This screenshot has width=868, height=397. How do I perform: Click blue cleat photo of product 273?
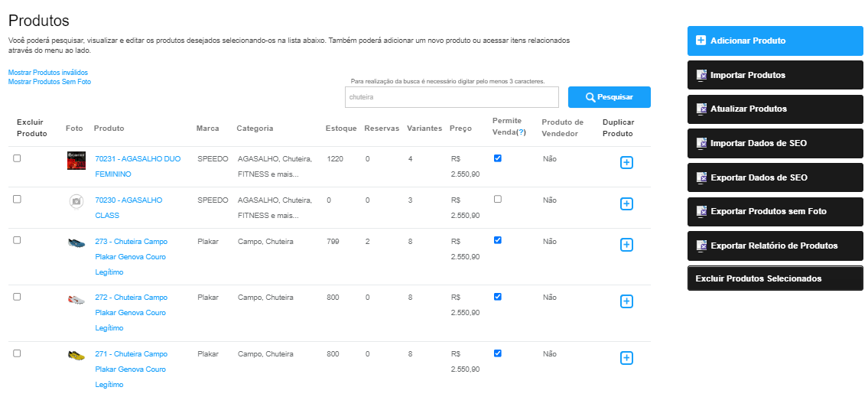click(x=76, y=242)
